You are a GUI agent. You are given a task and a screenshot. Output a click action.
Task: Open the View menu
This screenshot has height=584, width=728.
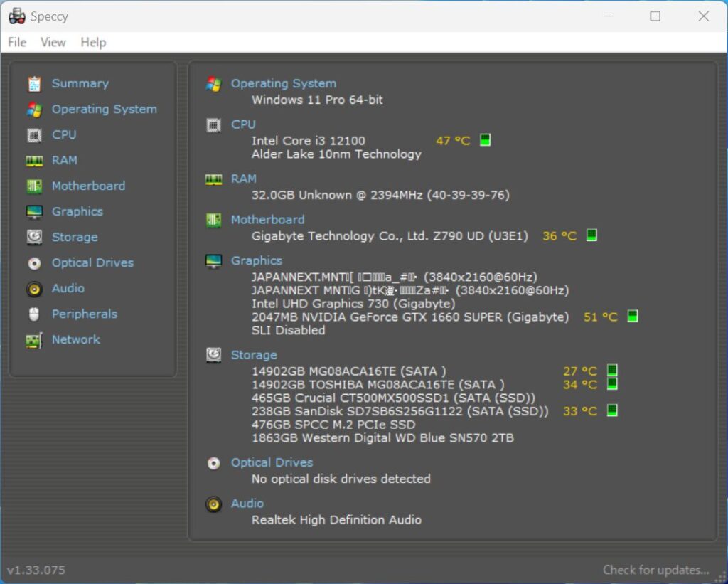click(53, 43)
